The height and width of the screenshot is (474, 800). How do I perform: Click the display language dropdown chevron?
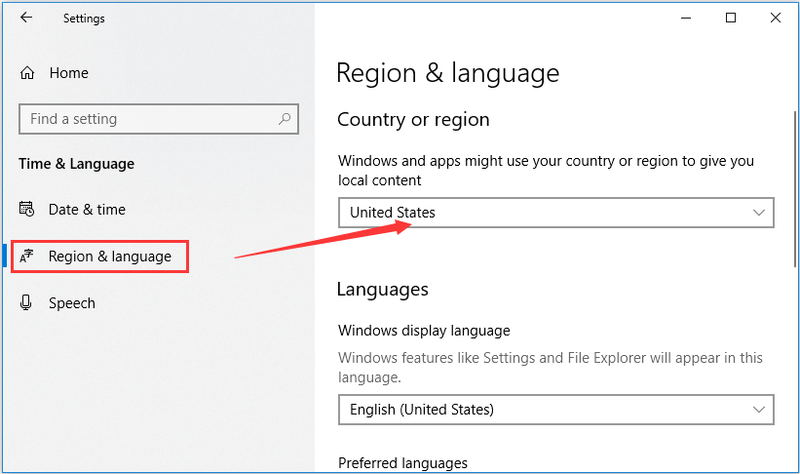point(759,410)
